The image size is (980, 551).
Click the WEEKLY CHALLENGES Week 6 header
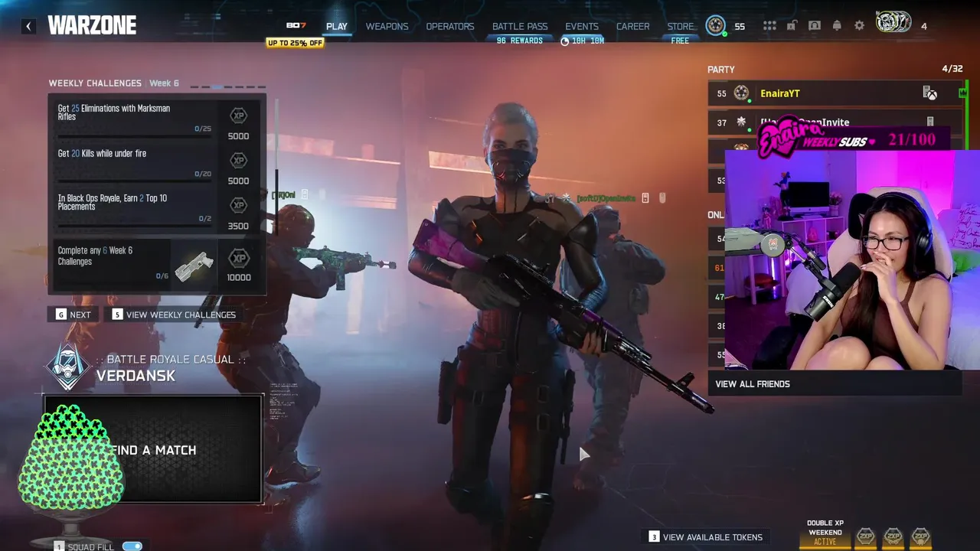pyautogui.click(x=113, y=83)
